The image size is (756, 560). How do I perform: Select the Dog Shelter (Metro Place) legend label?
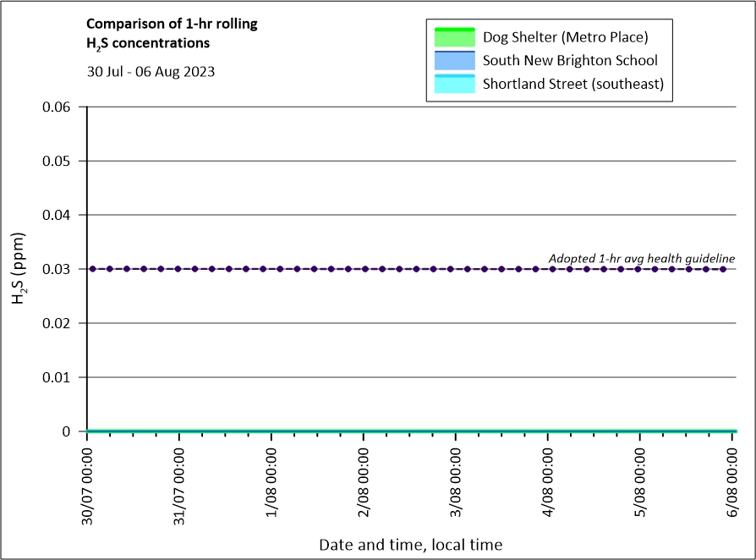[565, 37]
